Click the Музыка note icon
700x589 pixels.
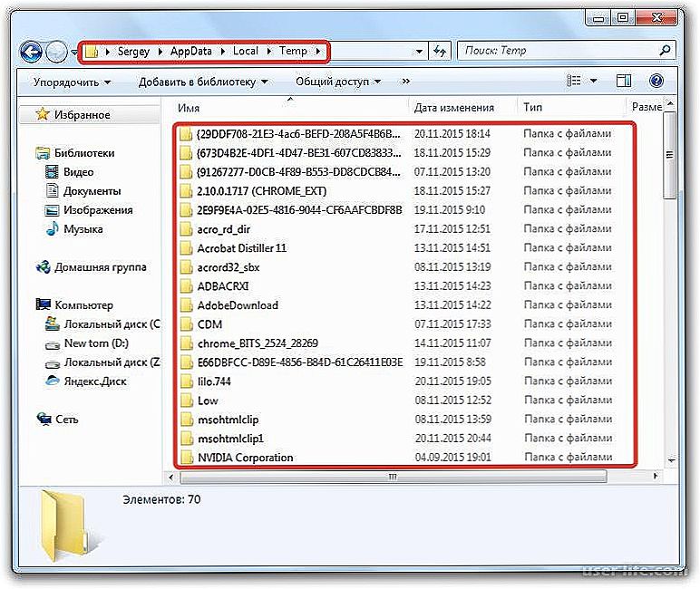[53, 229]
